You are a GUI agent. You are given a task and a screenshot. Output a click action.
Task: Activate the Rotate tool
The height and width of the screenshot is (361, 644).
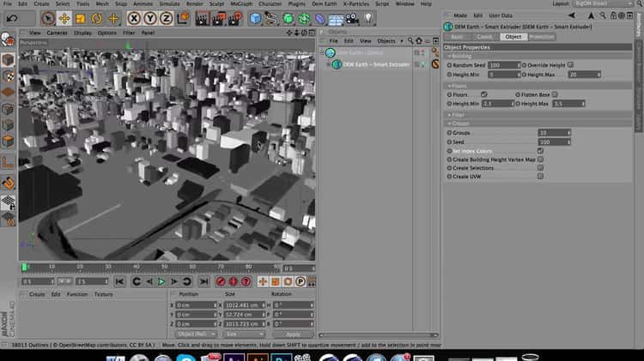pos(97,19)
